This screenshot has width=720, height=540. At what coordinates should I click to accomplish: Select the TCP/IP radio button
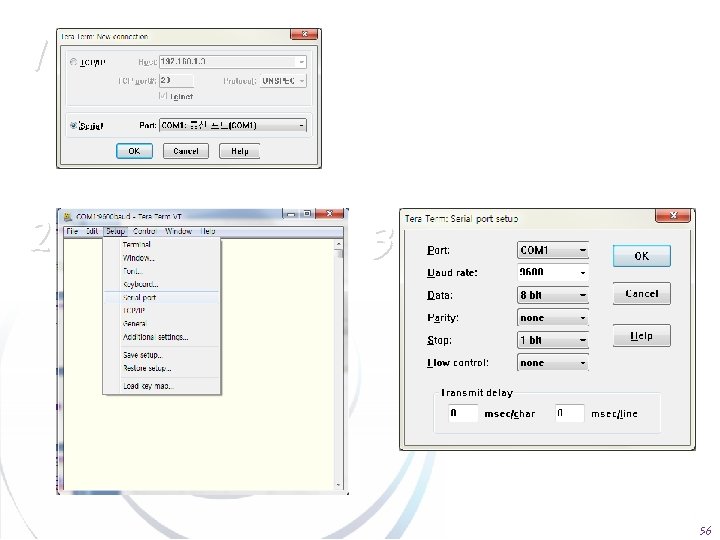tap(73, 62)
